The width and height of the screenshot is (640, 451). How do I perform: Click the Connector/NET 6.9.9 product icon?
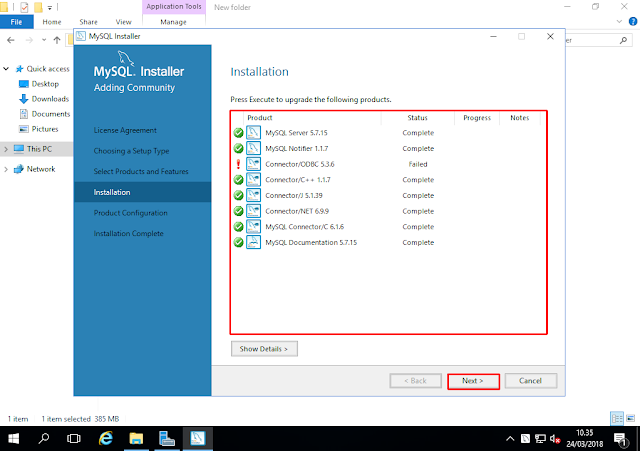coord(253,211)
